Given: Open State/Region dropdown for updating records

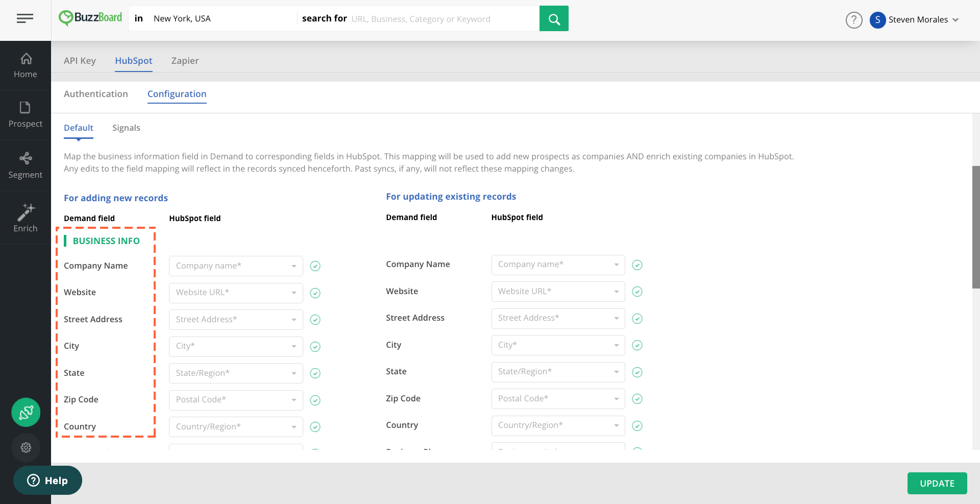Looking at the screenshot, I should click(558, 372).
